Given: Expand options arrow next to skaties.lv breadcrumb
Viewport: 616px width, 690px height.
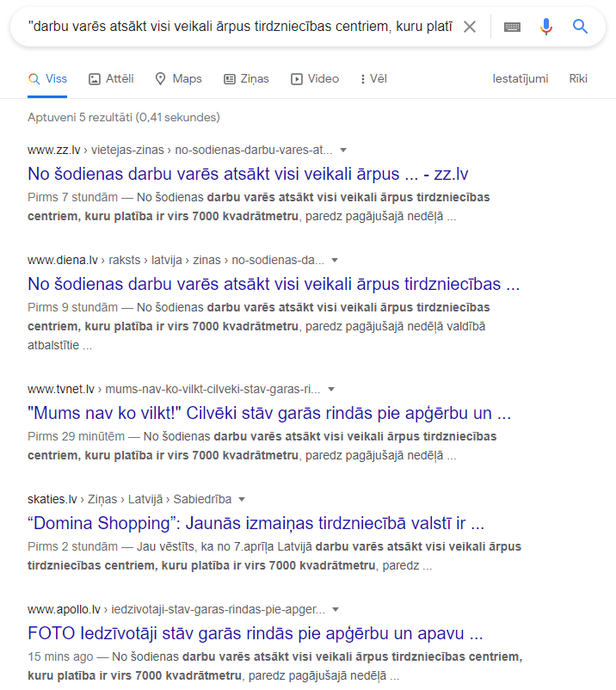Looking at the screenshot, I should coord(242,500).
